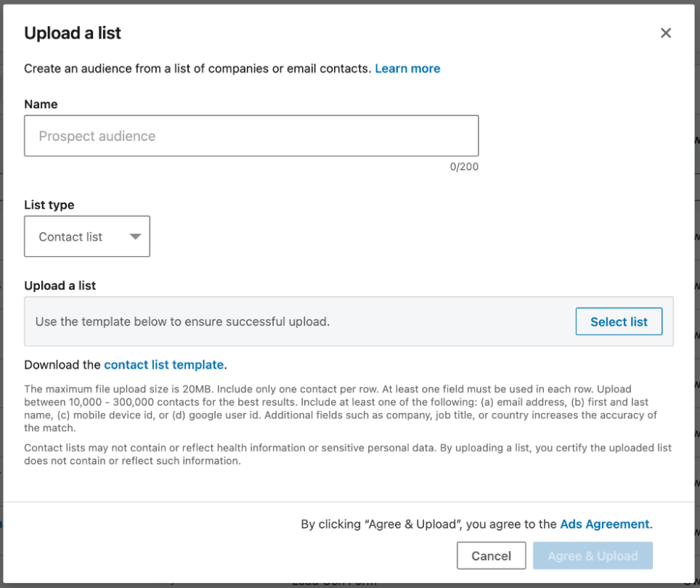This screenshot has width=700, height=588.
Task: Click the "Create an audience" description text
Action: coord(198,69)
